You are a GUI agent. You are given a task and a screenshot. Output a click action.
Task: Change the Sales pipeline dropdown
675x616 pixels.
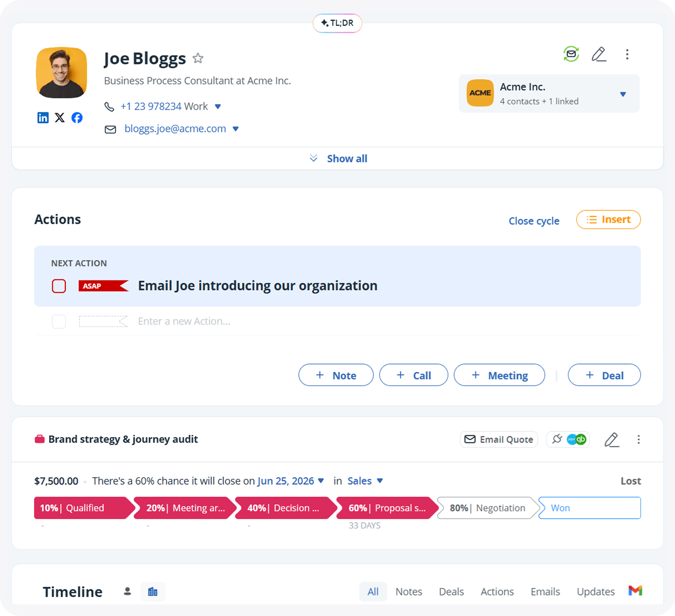coord(365,481)
